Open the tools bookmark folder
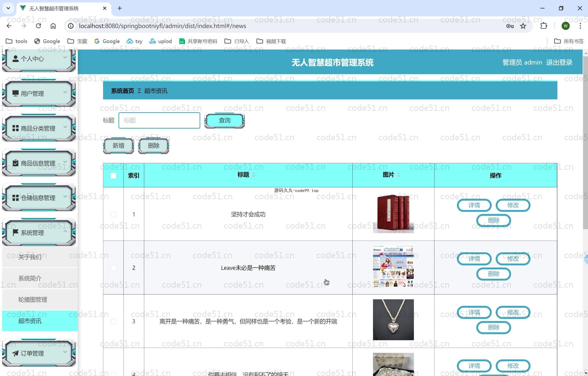Screen dimensions: 588x376 point(16,41)
